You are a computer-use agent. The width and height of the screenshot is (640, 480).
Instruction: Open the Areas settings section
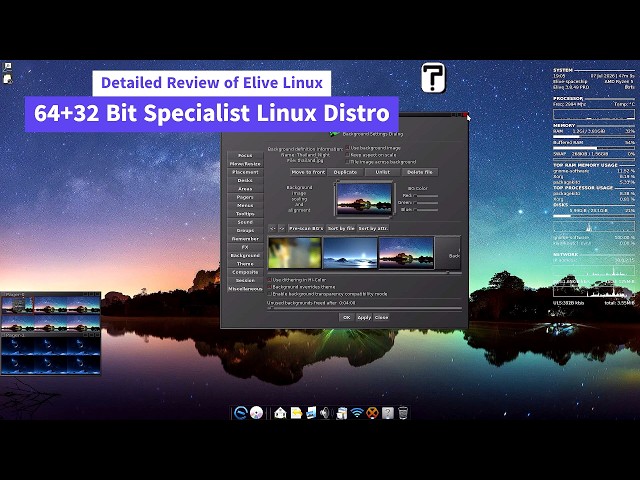245,189
